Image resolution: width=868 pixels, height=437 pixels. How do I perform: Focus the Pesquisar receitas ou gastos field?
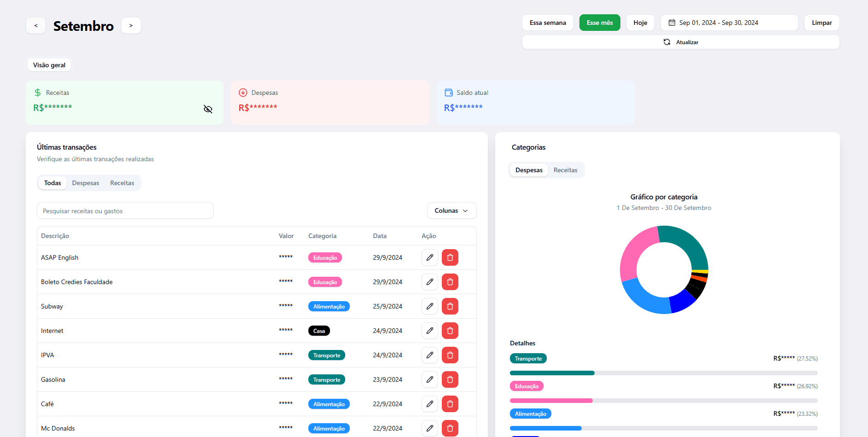[x=125, y=210]
